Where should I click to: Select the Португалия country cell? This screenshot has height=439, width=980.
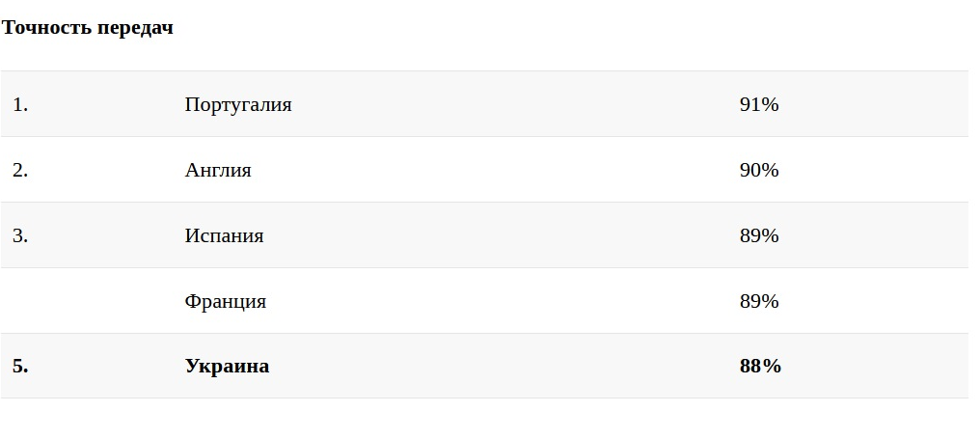[238, 104]
